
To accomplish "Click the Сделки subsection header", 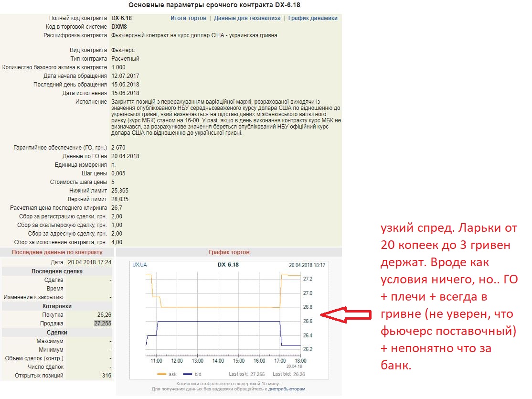I will 57,332.
